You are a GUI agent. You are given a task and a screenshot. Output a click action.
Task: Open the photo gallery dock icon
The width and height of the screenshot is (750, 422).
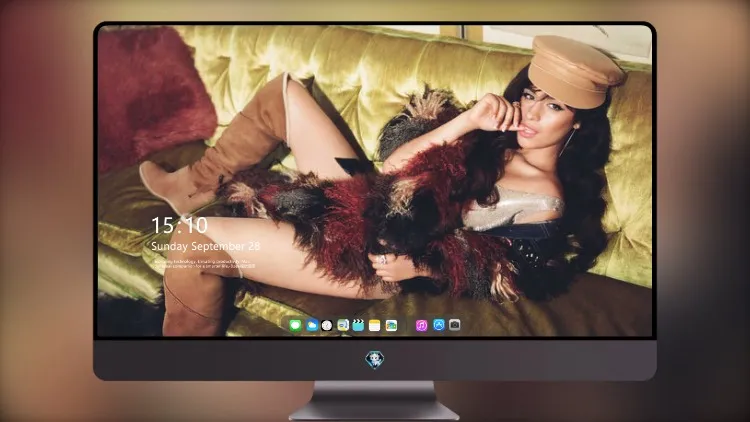(x=391, y=325)
